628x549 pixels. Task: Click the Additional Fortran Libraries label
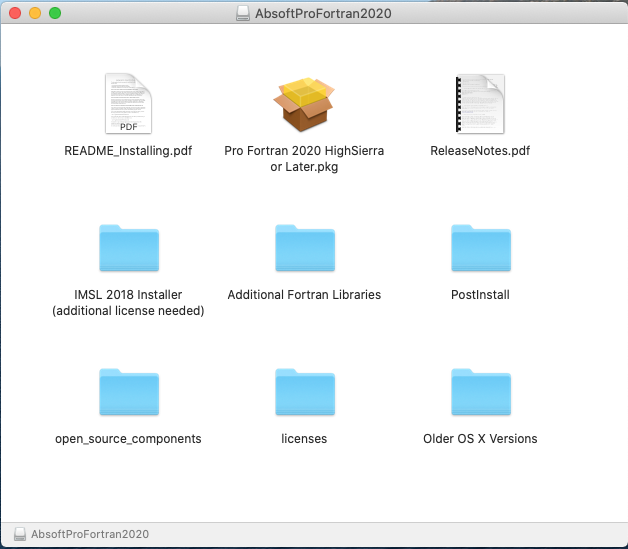(304, 295)
